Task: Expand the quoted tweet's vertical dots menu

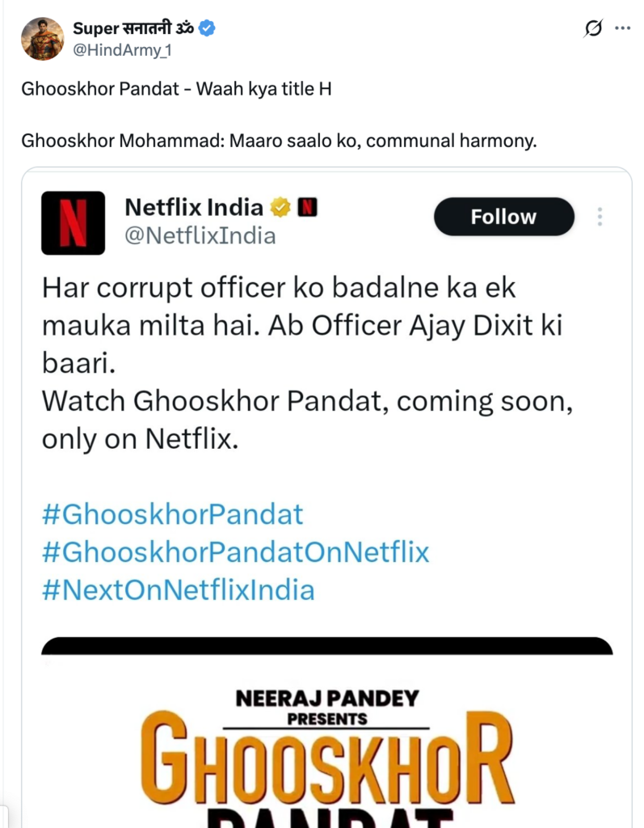Action: 600,217
